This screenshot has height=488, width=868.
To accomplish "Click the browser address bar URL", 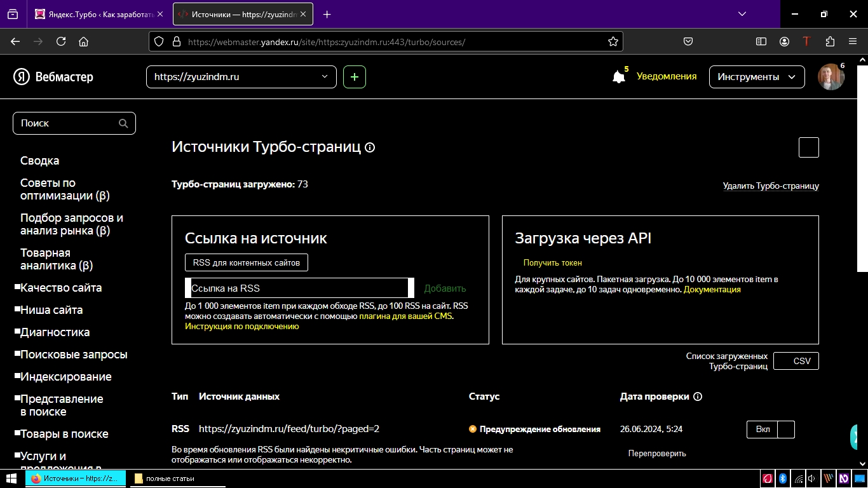I will tap(327, 42).
